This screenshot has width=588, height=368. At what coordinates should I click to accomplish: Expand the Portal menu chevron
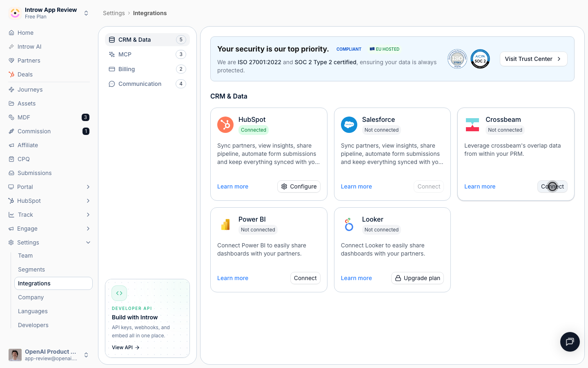(88, 187)
